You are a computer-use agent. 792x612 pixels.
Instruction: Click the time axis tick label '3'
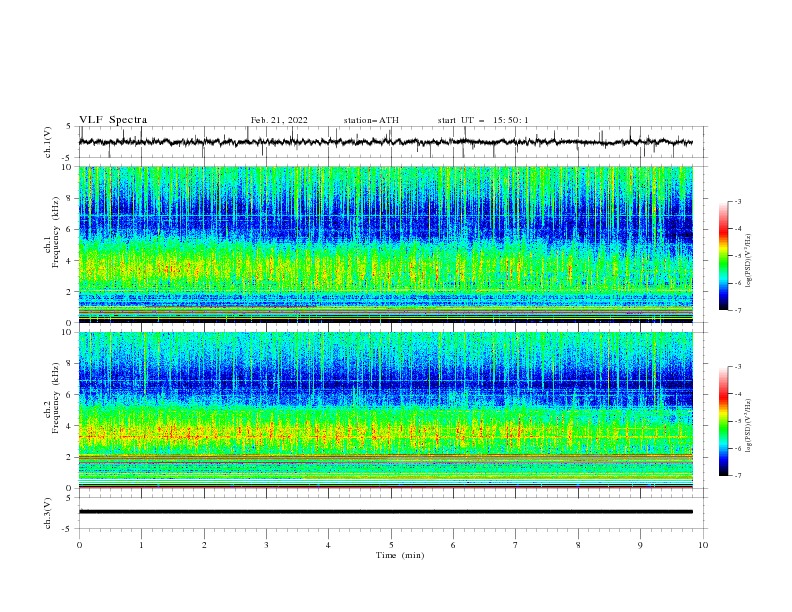point(266,545)
